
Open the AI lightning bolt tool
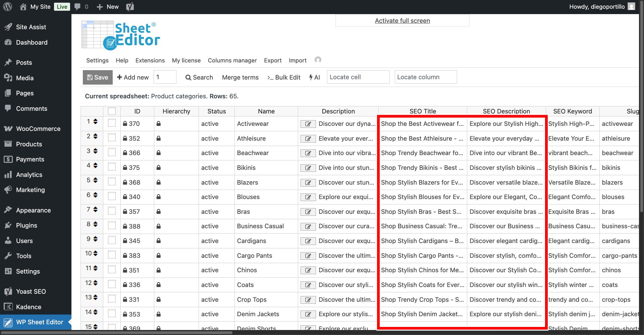point(315,77)
